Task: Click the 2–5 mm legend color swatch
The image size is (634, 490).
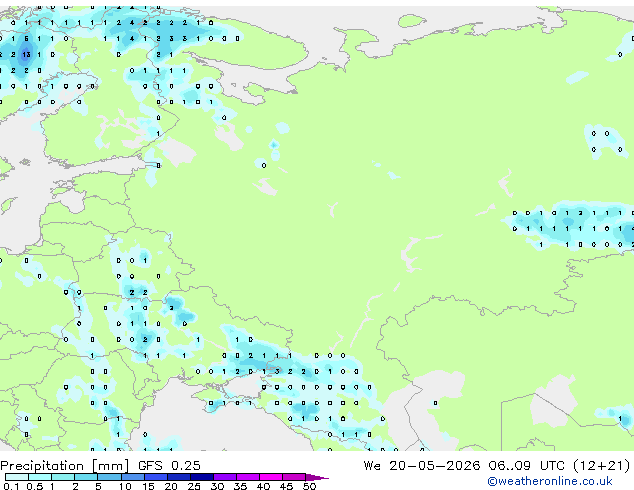Action: 86,477
